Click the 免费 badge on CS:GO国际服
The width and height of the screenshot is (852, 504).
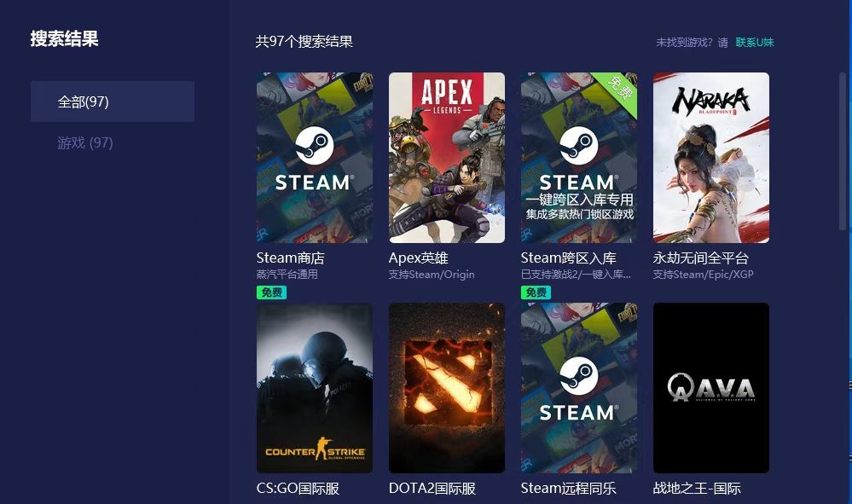pos(271,293)
